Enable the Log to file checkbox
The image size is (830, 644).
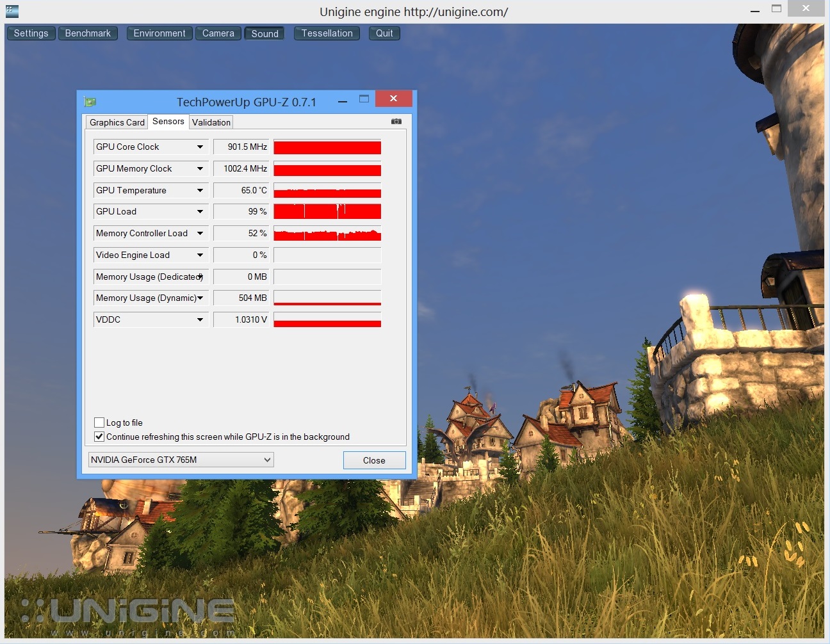(99, 423)
